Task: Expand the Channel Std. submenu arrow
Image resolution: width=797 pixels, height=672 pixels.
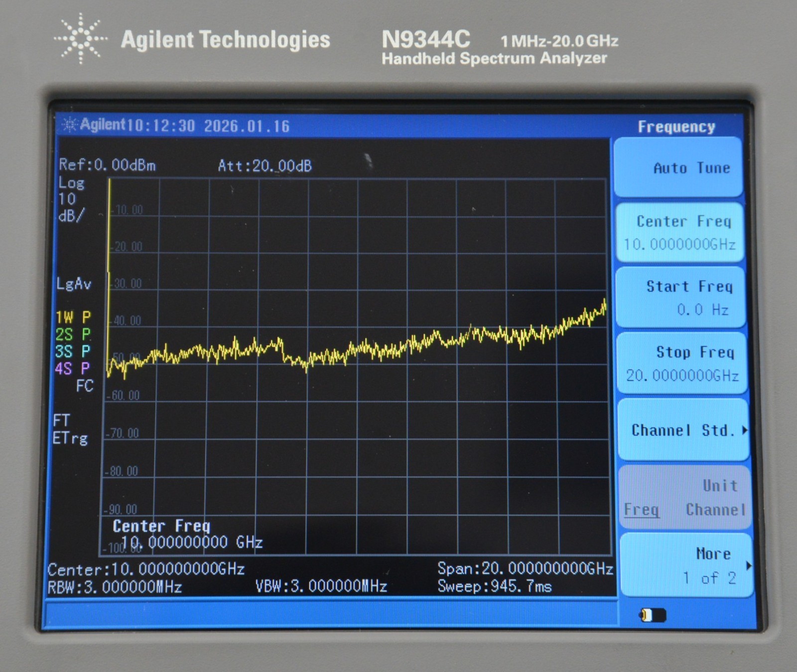Action: click(745, 430)
